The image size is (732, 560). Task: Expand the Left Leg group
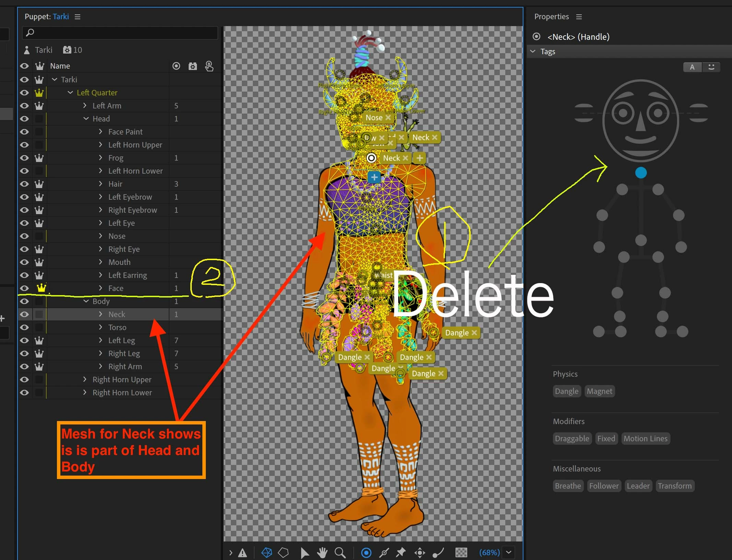(x=101, y=340)
